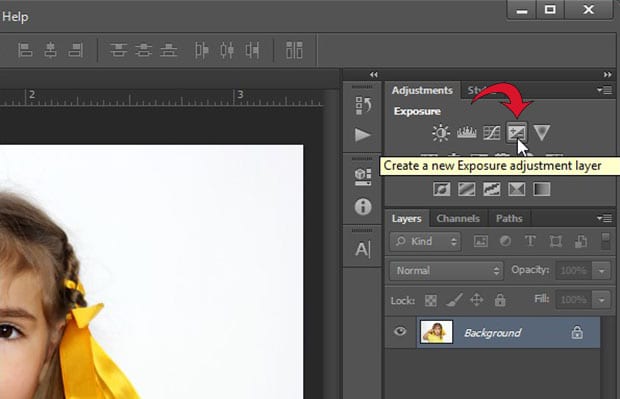
Task: Open the Actions panel play icon
Action: 363,135
